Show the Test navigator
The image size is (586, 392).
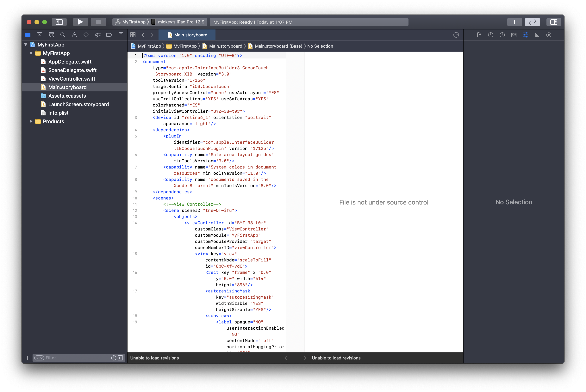pos(86,35)
